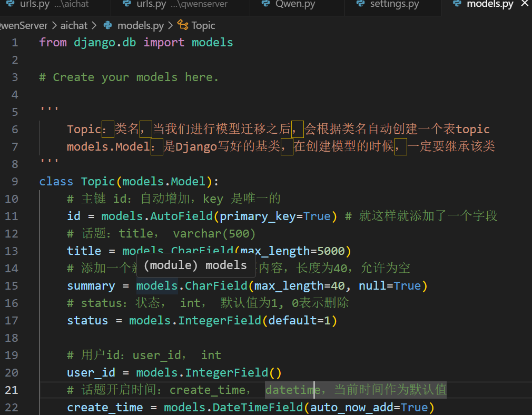Switch to the Qwen.py tab
The height and width of the screenshot is (415, 532).
click(x=295, y=4)
